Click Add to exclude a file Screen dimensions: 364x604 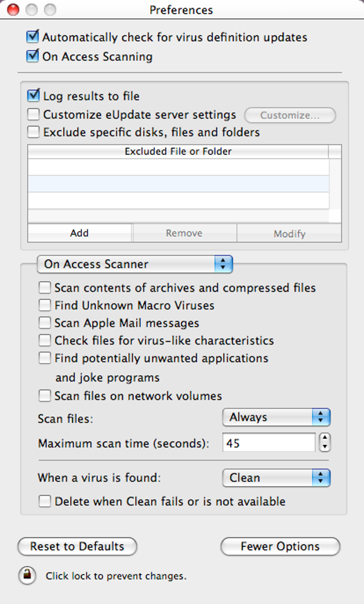click(80, 233)
